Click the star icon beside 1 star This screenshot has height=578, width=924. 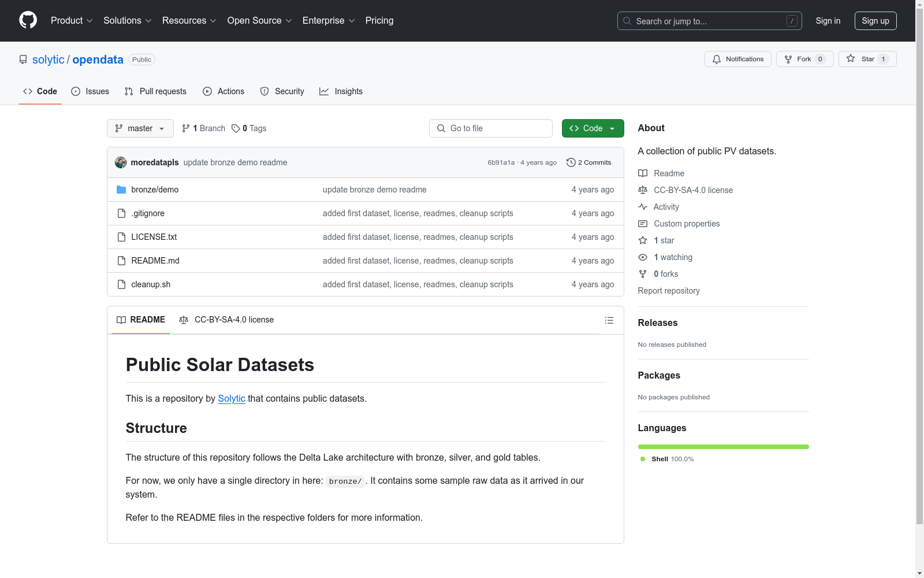(643, 240)
